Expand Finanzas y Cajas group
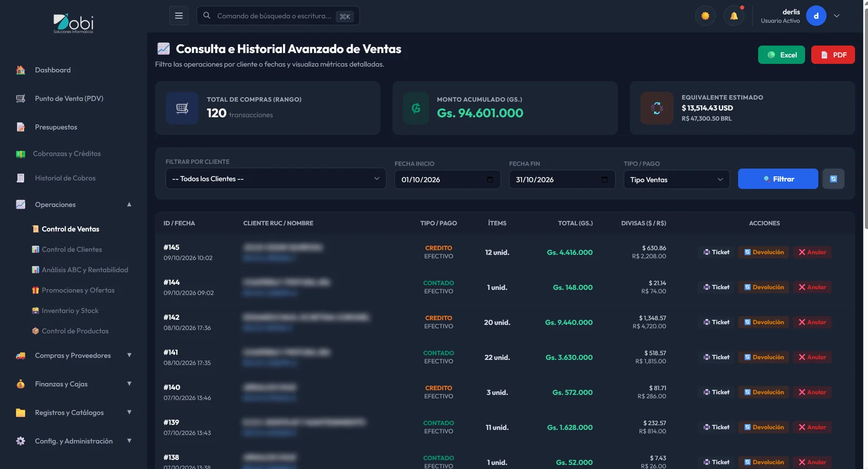 click(74, 384)
